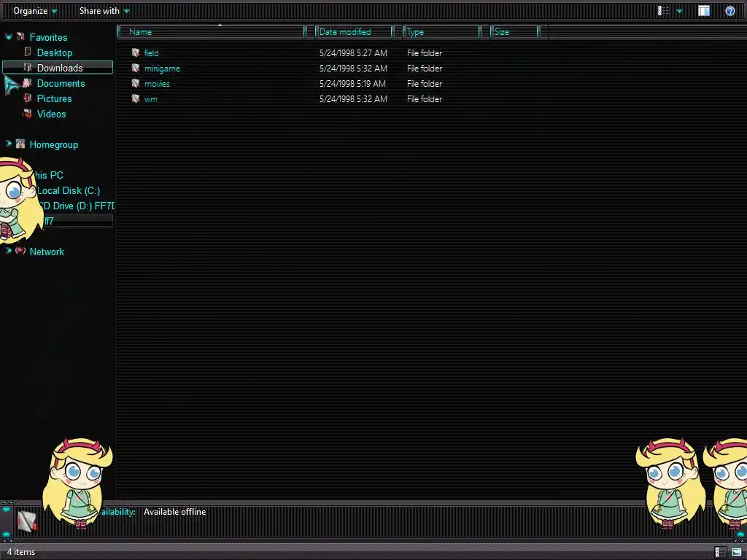
Task: Click the 5/24/1998 5:19 AM date cell
Action: tap(352, 83)
